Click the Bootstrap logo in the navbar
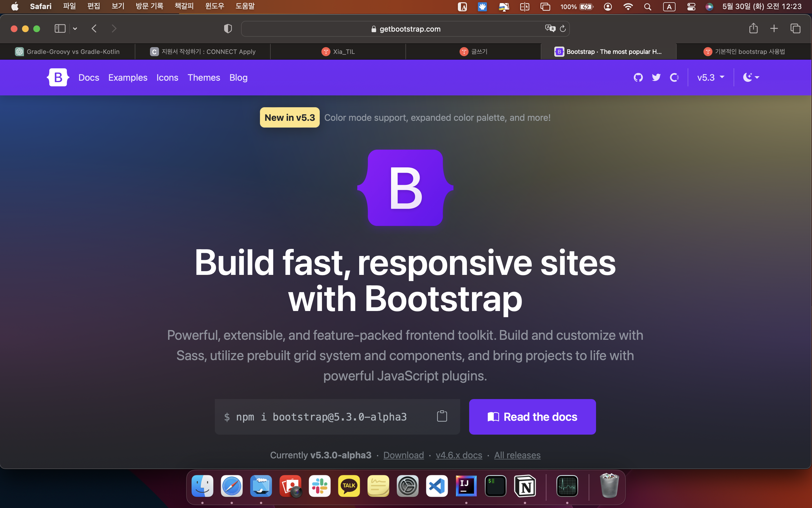This screenshot has height=508, width=812. point(58,77)
